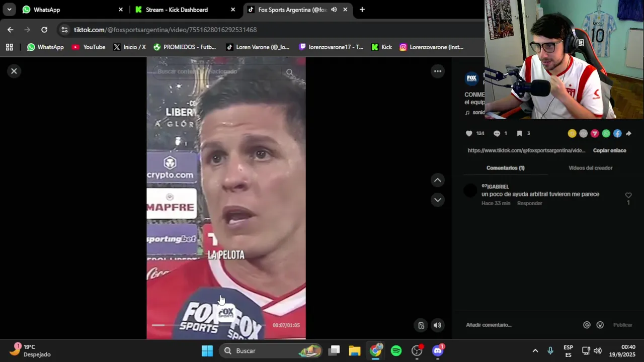The image size is (644, 362).
Task: Like the video via heart icon
Action: [x=469, y=133]
